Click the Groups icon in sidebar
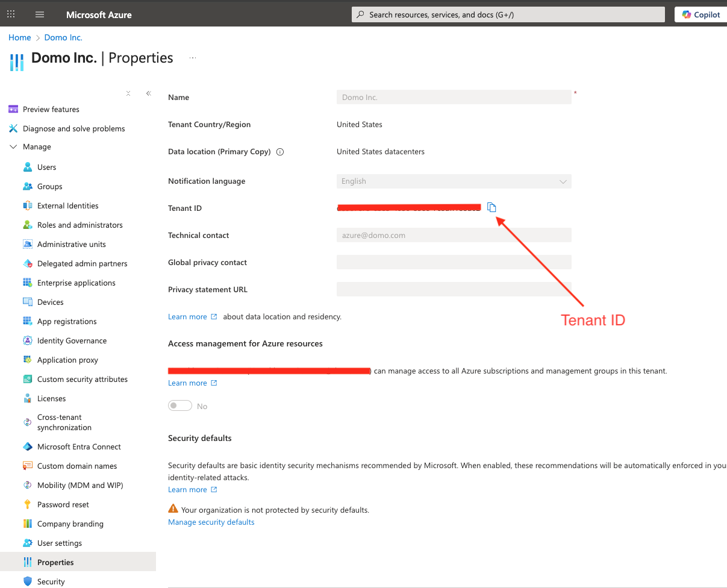Image resolution: width=727 pixels, height=588 pixels. tap(28, 186)
